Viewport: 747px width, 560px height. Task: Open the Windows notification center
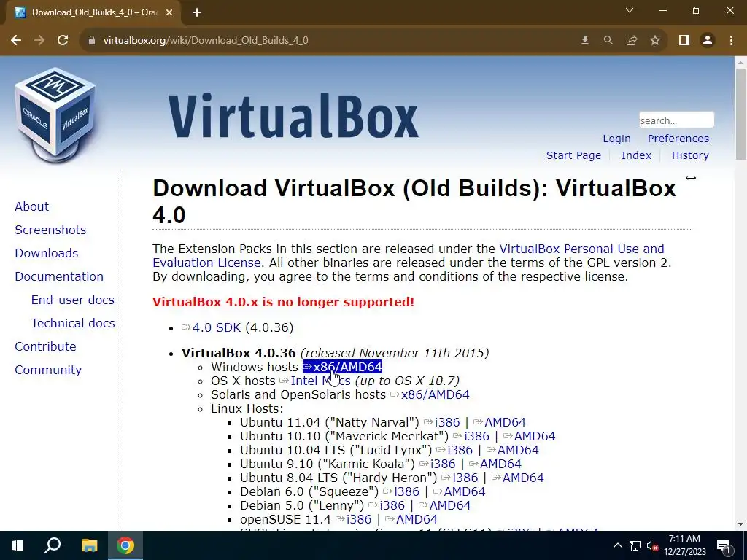click(724, 545)
